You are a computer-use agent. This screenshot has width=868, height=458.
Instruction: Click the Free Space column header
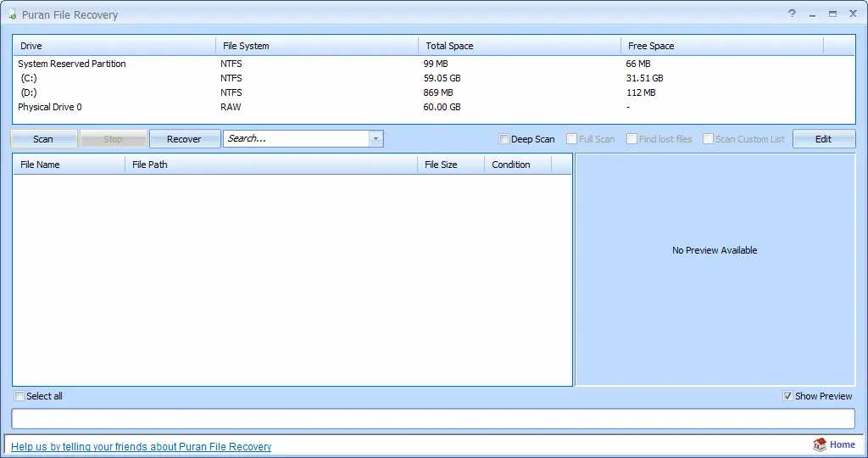click(722, 46)
